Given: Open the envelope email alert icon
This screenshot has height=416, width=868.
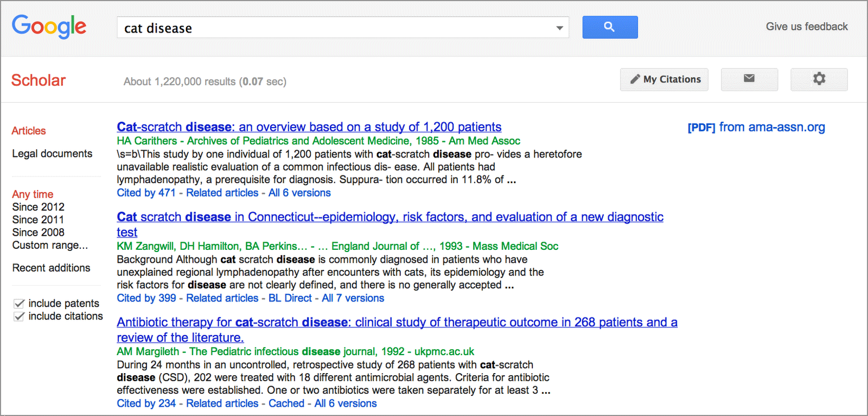Looking at the screenshot, I should point(749,79).
